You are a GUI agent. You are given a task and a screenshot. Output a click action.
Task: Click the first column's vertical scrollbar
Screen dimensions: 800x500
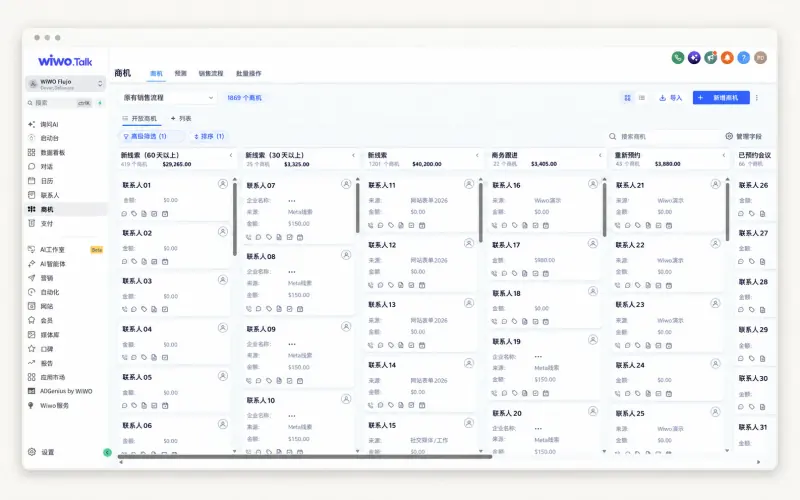pos(235,219)
